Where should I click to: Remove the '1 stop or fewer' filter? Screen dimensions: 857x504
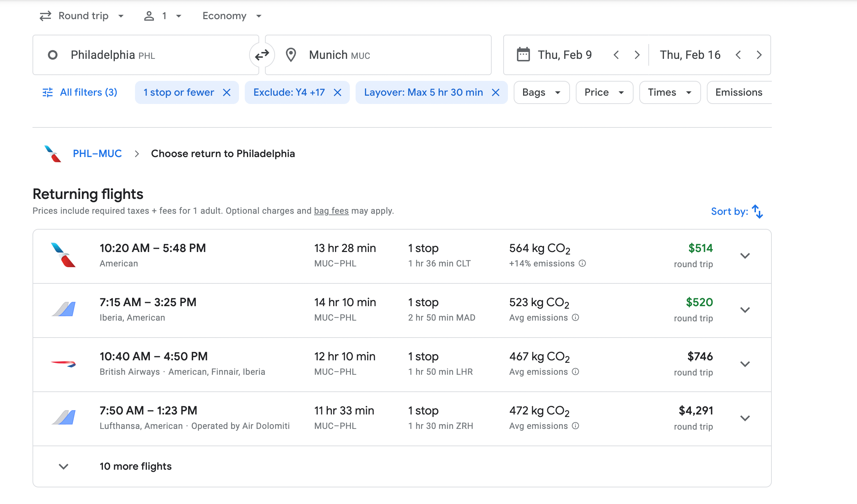[227, 92]
